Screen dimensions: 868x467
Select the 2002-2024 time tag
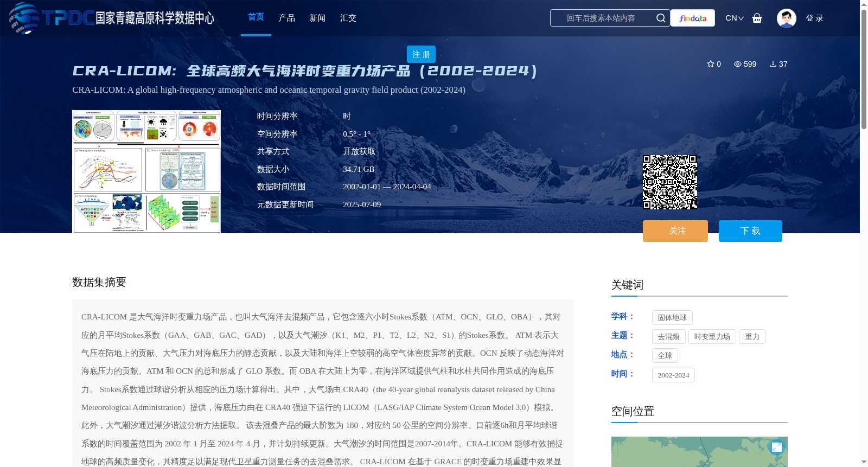coord(673,375)
